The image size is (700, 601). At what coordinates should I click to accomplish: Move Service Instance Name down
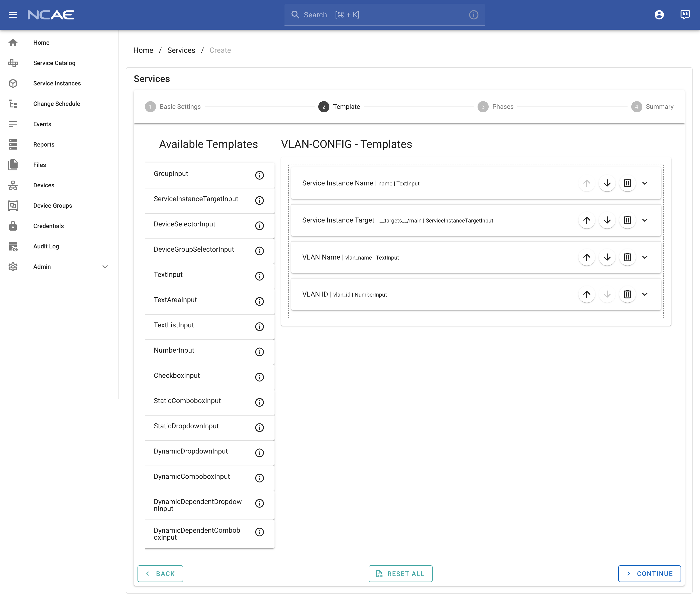[x=607, y=183]
